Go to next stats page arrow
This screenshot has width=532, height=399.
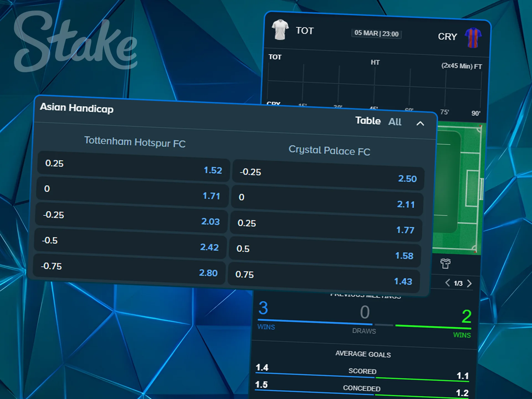(469, 283)
